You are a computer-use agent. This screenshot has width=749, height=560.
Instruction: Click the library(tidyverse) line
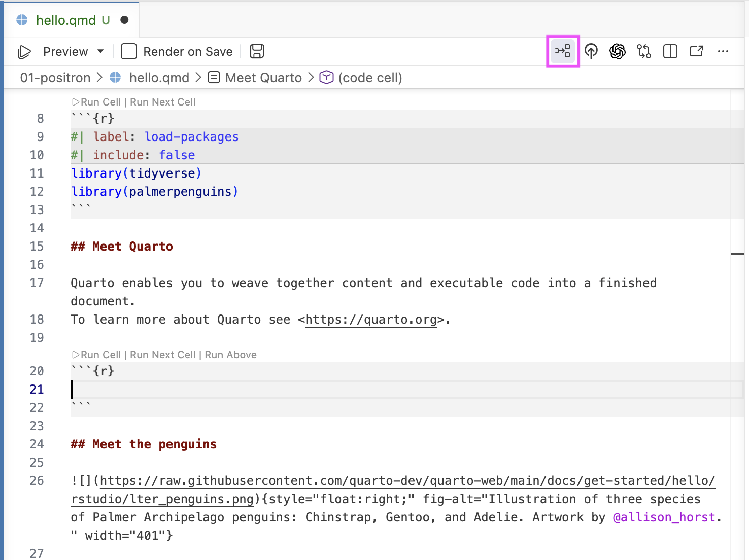pyautogui.click(x=136, y=173)
